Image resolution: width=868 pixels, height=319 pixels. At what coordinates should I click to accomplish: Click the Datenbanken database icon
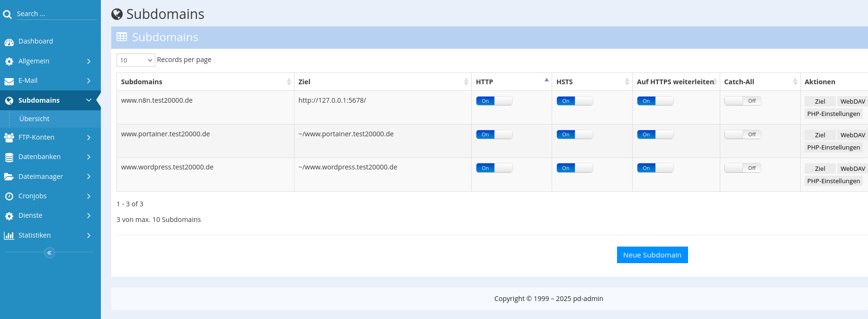coord(9,158)
